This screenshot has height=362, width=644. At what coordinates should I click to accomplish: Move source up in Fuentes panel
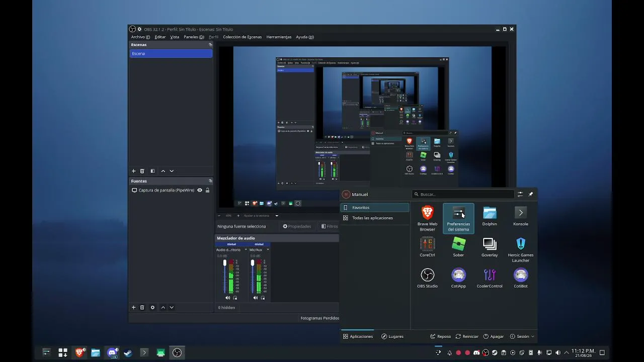point(163,307)
